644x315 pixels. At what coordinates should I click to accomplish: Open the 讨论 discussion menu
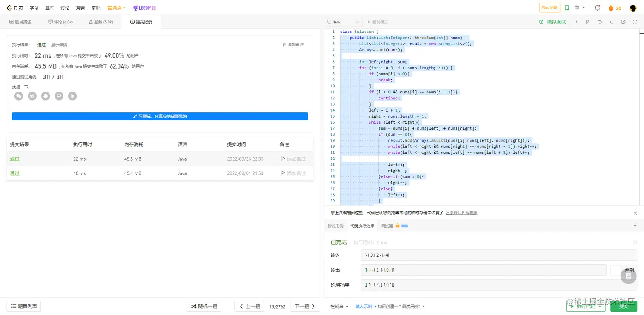click(65, 8)
